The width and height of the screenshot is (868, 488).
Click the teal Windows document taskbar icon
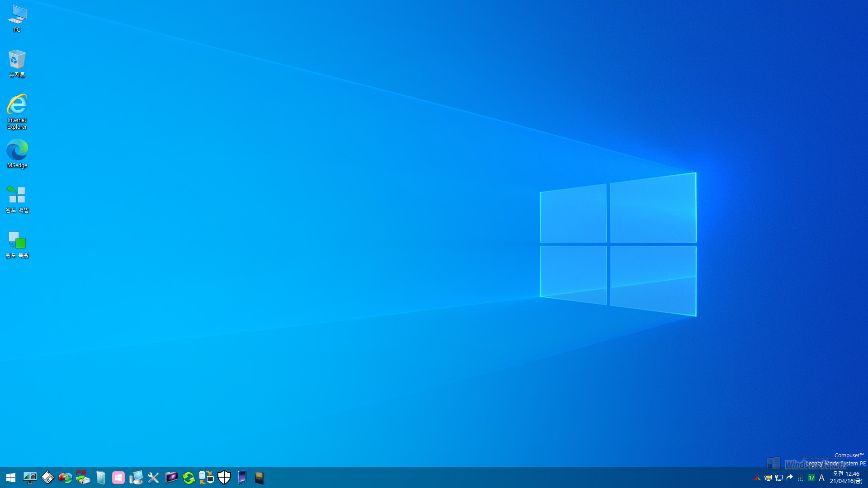coord(100,478)
